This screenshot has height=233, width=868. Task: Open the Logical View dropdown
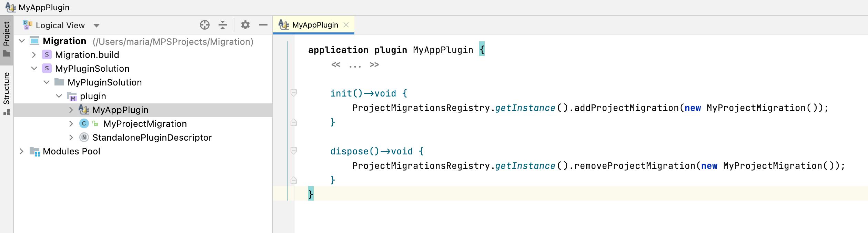click(97, 26)
